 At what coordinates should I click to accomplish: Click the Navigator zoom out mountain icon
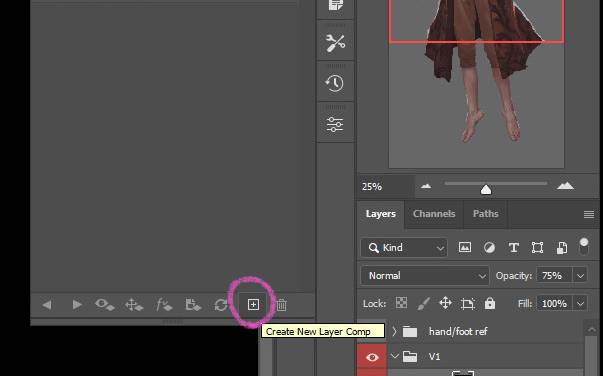pyautogui.click(x=426, y=186)
